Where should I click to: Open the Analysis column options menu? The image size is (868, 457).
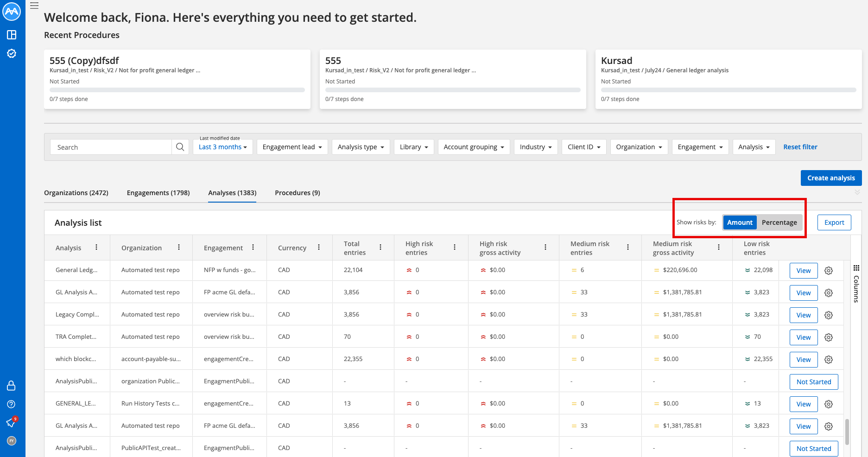(x=96, y=248)
